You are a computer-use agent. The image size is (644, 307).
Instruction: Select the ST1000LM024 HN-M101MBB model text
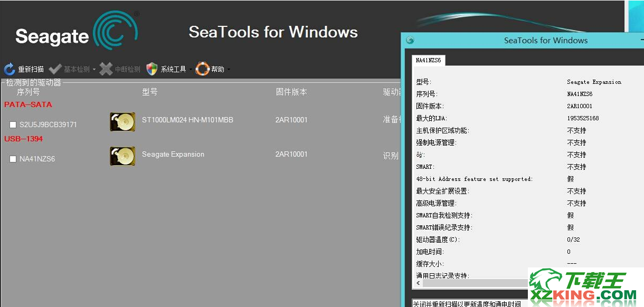(x=187, y=120)
